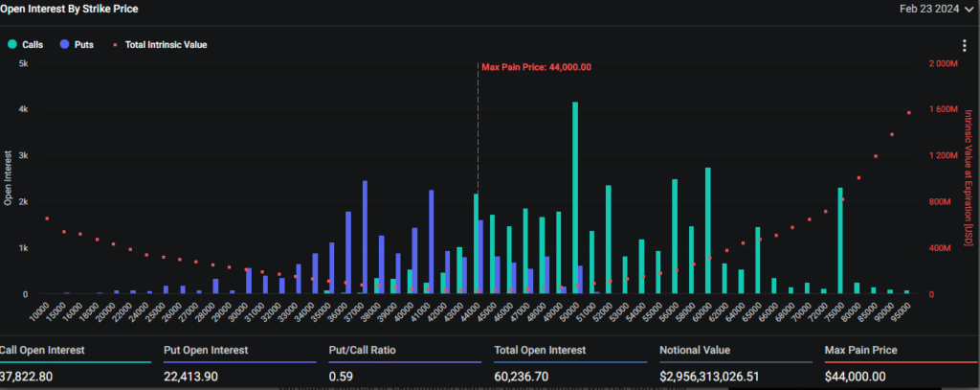Screen dimensions: 980x390
Task: Click the Notional Value heading
Action: (695, 350)
